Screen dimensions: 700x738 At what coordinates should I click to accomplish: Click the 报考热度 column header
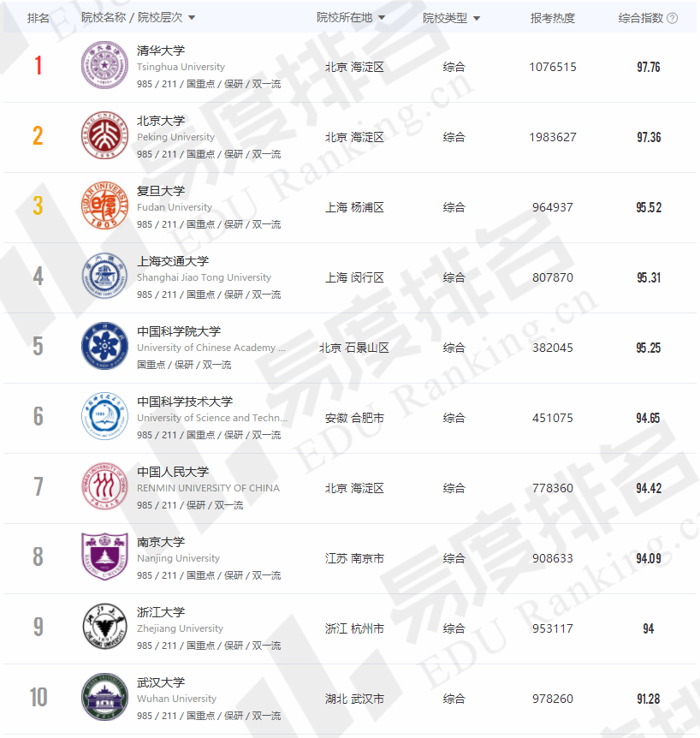[553, 18]
